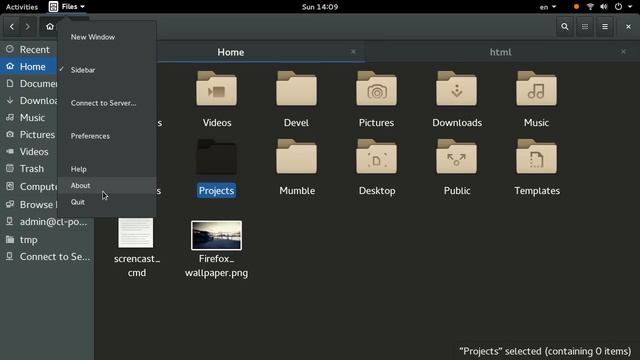Click the orange notification indicator icon
The width and height of the screenshot is (640, 360).
tap(576, 7)
